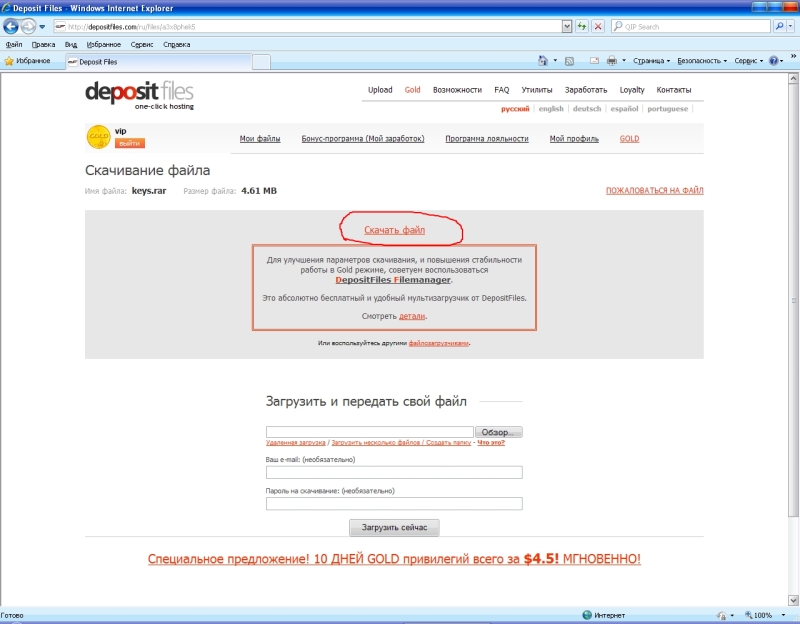Open the Безопасность toolbar dropdown
Viewport: 800px width, 624px height.
click(702, 61)
